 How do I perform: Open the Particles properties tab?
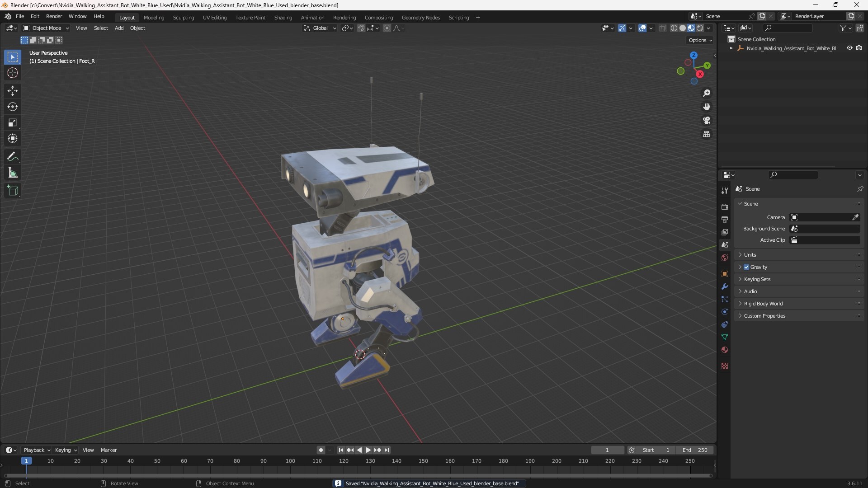pyautogui.click(x=725, y=299)
